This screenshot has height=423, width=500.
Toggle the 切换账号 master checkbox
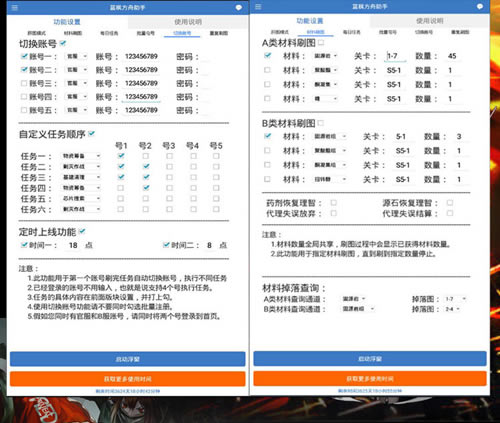[63, 43]
